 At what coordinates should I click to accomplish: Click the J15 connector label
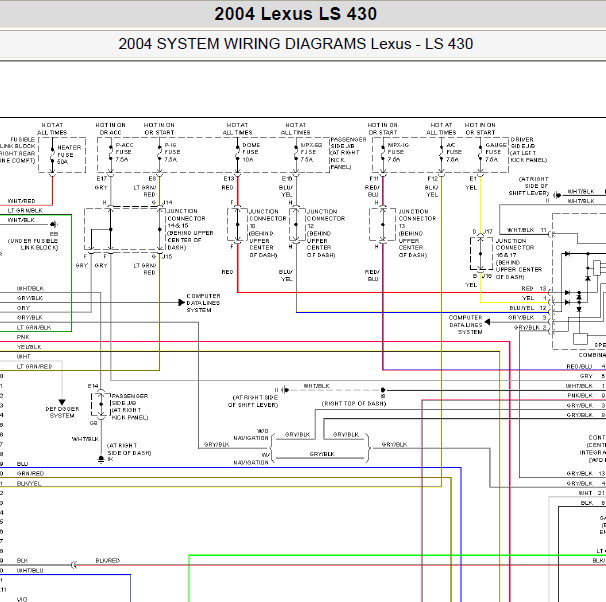(x=167, y=256)
